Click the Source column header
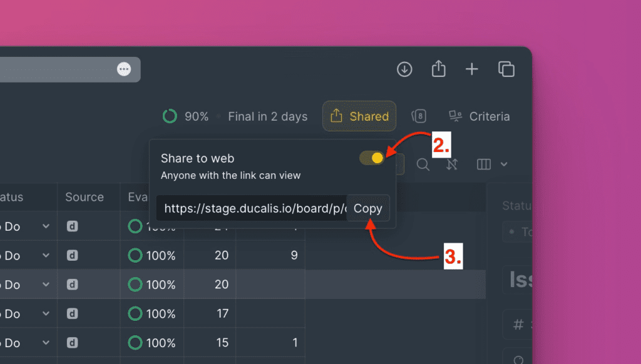 (85, 197)
